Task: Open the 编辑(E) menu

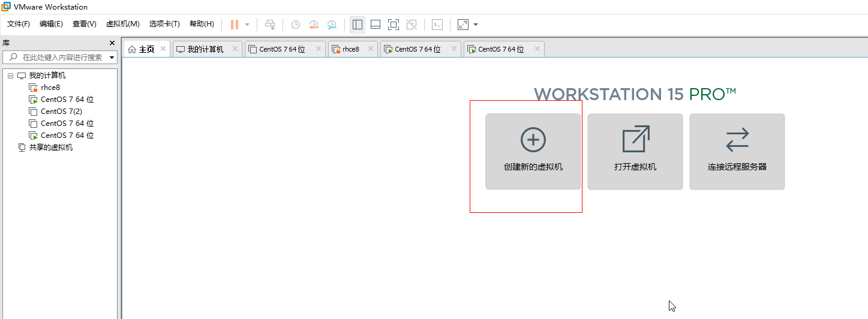Action: pos(51,24)
